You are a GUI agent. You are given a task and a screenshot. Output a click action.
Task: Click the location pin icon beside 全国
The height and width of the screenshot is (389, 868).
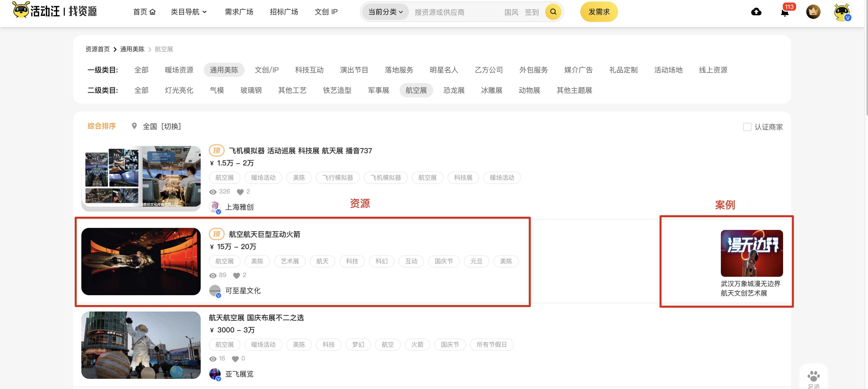coord(134,126)
